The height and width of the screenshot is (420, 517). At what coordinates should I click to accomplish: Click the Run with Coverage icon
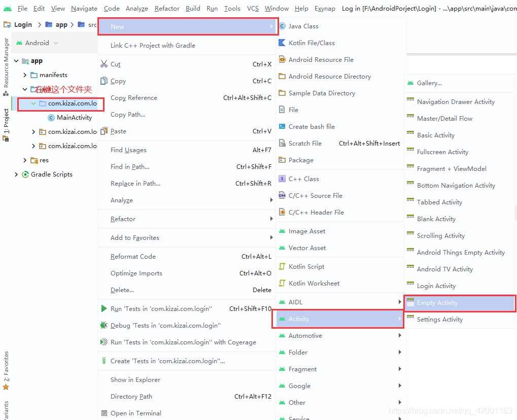coord(104,342)
